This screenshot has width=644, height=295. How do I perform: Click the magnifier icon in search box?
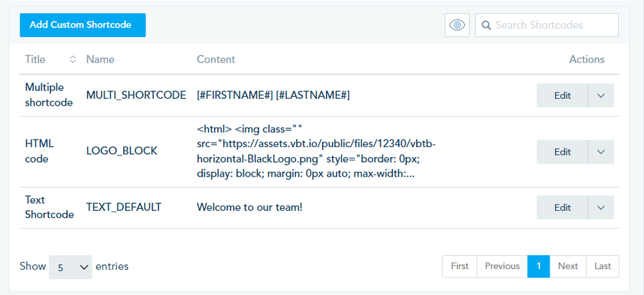pyautogui.click(x=486, y=25)
